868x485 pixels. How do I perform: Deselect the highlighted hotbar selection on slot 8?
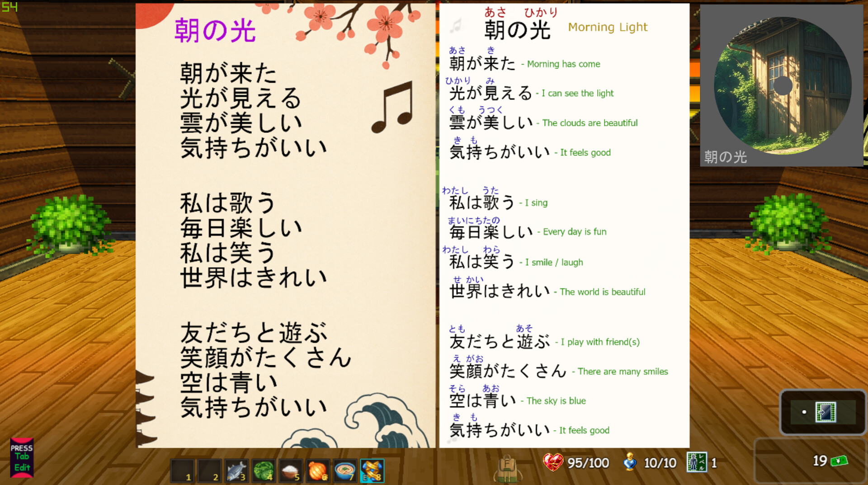tap(372, 470)
